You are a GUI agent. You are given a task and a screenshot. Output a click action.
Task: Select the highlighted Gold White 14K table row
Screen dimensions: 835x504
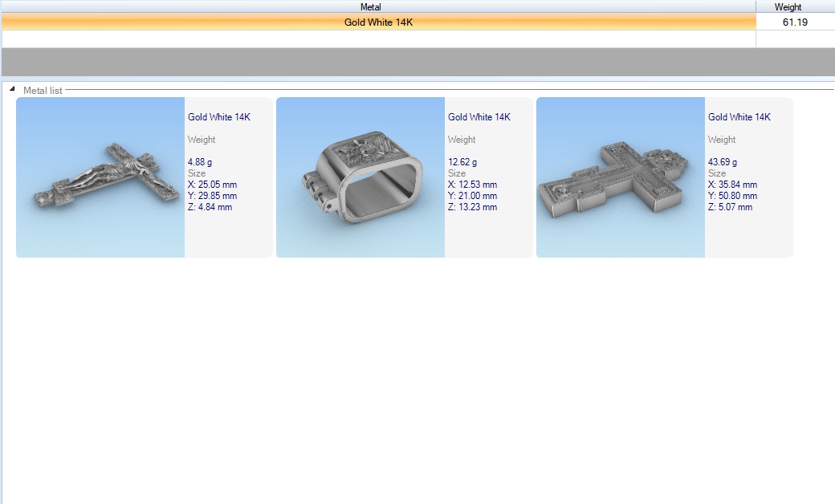pyautogui.click(x=378, y=22)
